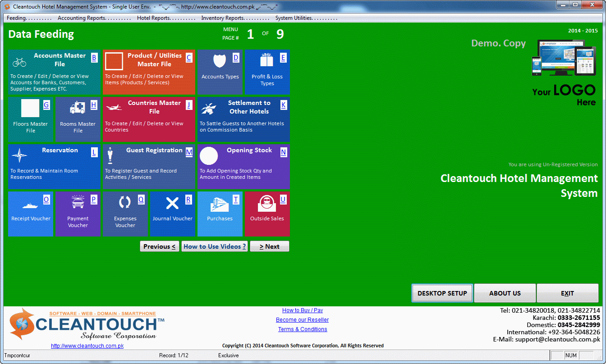Image resolution: width=606 pixels, height=364 pixels.
Task: Click the train icon on Purchases tile
Action: [220, 204]
